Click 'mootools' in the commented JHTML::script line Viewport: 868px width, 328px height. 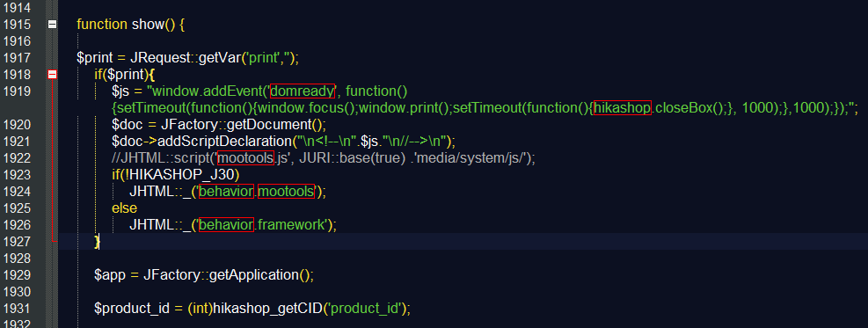(245, 157)
